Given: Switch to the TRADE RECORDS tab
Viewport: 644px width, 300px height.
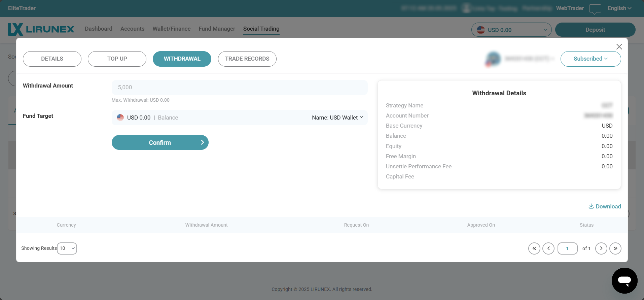Looking at the screenshot, I should [x=247, y=59].
